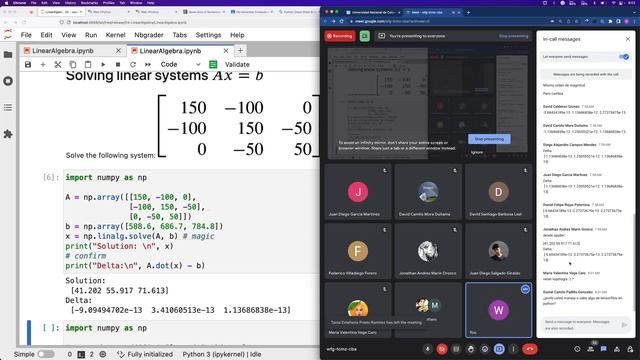Paste cell from clipboard icon
The width and height of the screenshot is (640, 360).
[88, 64]
